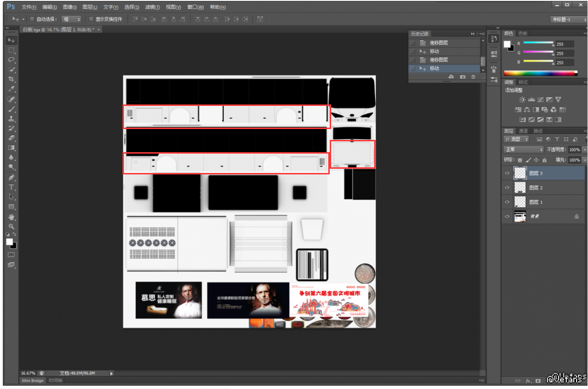Expand the 不透明度 opacity dropdown arrow
This screenshot has width=588, height=389.
585,149
